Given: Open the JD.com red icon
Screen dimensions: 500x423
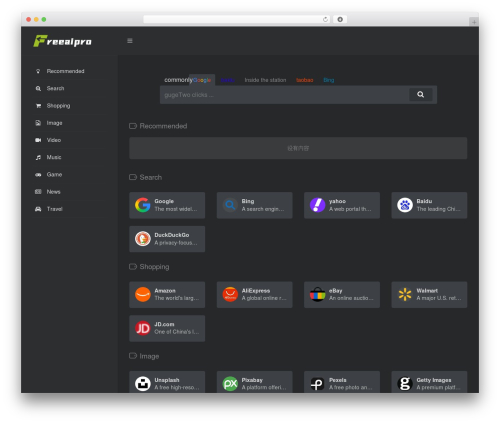Looking at the screenshot, I should 143,328.
